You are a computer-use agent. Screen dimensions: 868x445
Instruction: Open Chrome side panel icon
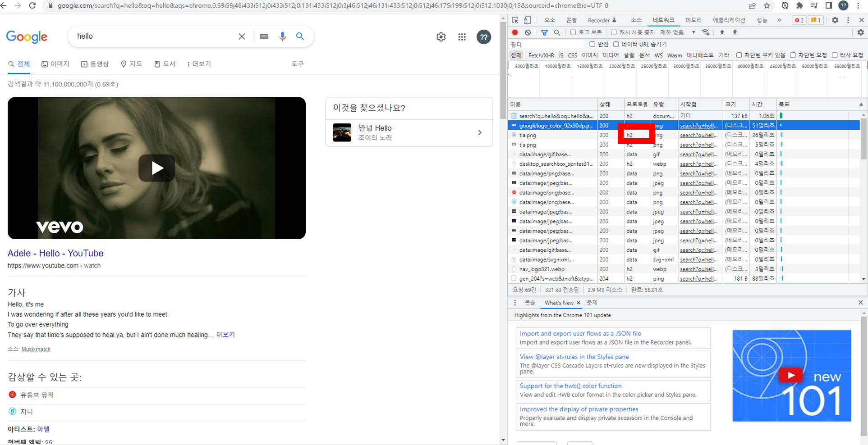coord(829,6)
